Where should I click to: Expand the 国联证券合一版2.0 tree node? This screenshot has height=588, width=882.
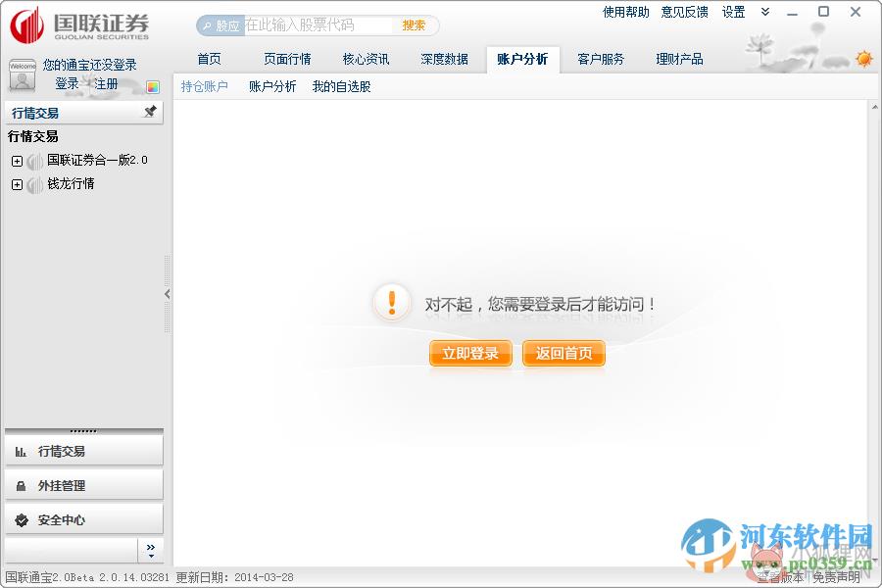pyautogui.click(x=17, y=162)
